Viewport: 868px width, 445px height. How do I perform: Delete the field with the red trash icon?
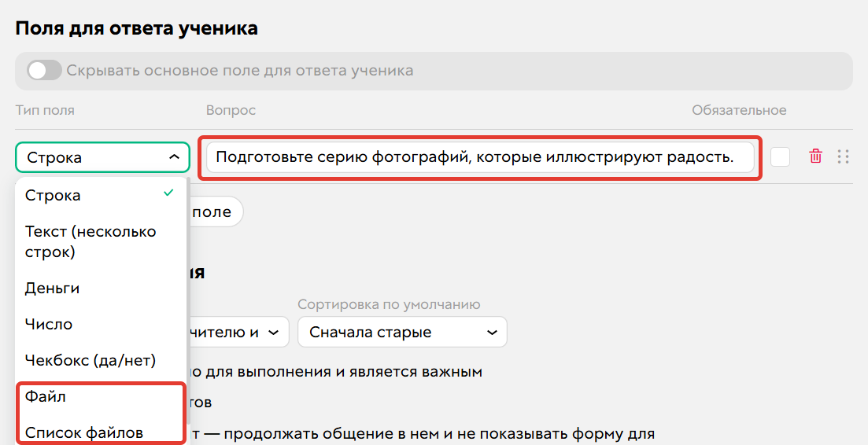click(815, 156)
